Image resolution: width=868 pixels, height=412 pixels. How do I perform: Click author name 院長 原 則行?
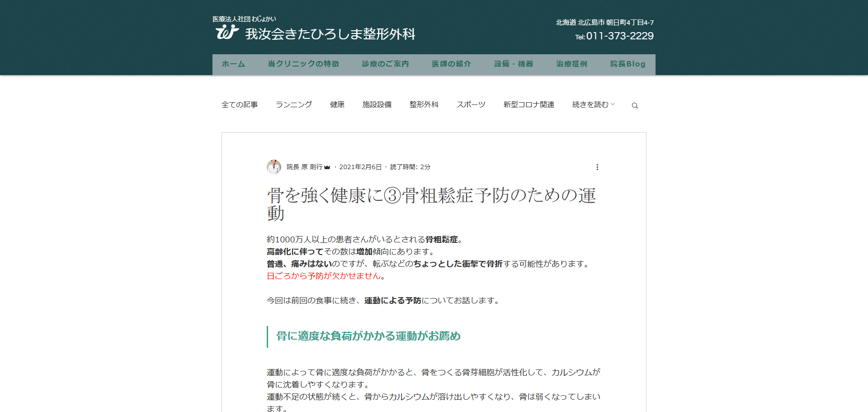click(x=304, y=167)
